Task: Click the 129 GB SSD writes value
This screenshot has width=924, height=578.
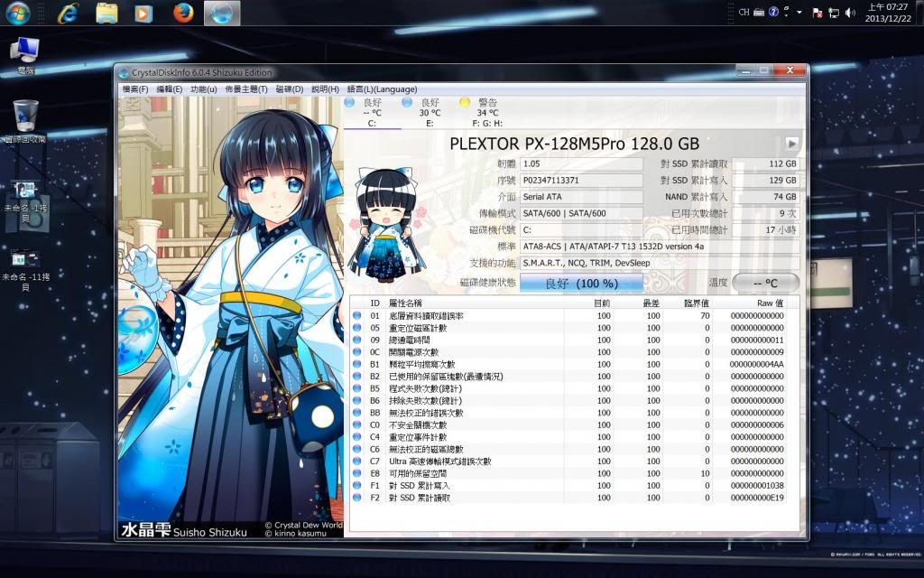Action: pyautogui.click(x=765, y=181)
